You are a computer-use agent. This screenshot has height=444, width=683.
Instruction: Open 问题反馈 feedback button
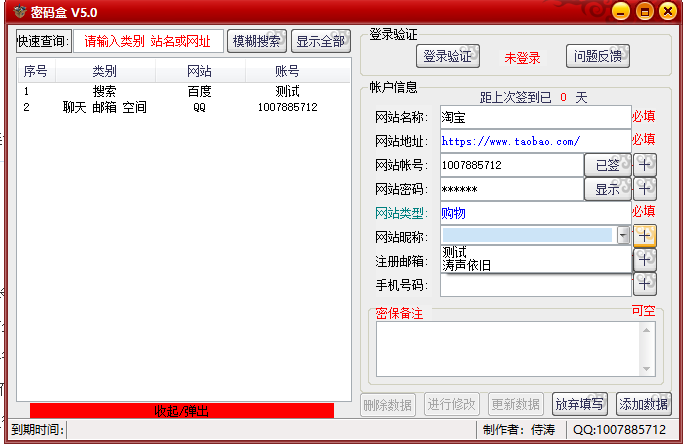[598, 56]
